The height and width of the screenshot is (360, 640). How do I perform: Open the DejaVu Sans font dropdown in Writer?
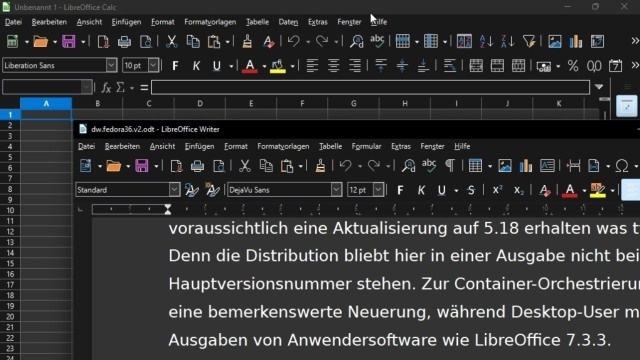pos(336,190)
